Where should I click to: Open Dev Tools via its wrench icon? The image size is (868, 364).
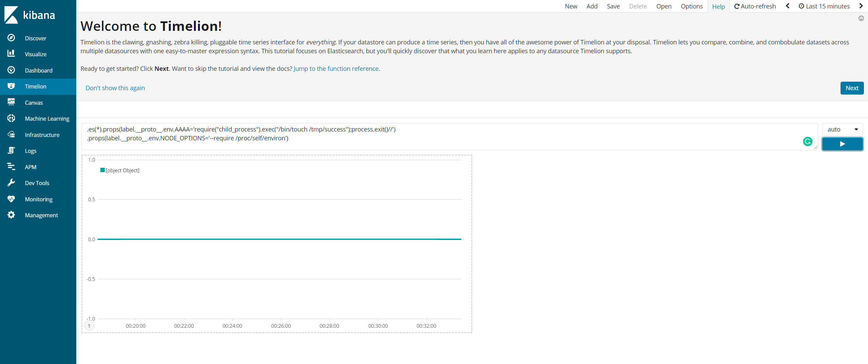11,183
